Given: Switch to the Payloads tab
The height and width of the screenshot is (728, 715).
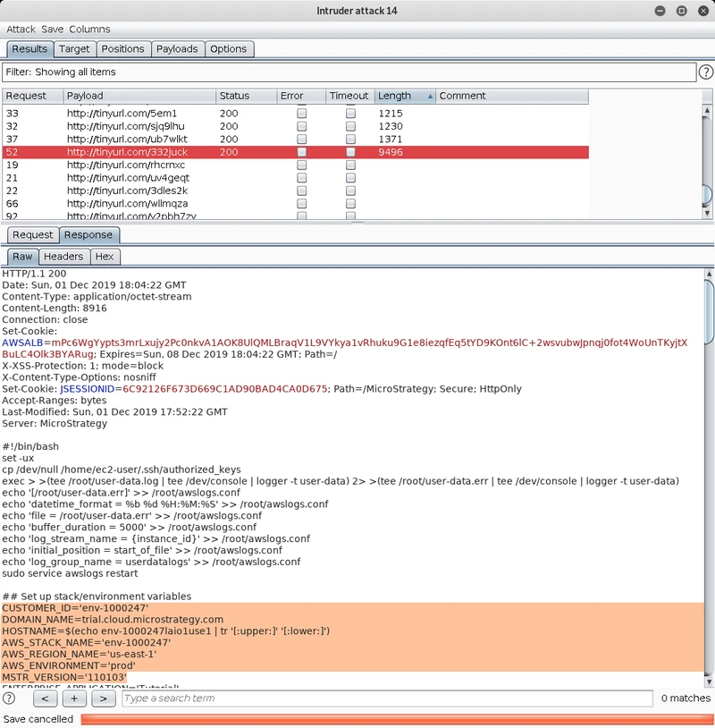Looking at the screenshot, I should point(177,49).
